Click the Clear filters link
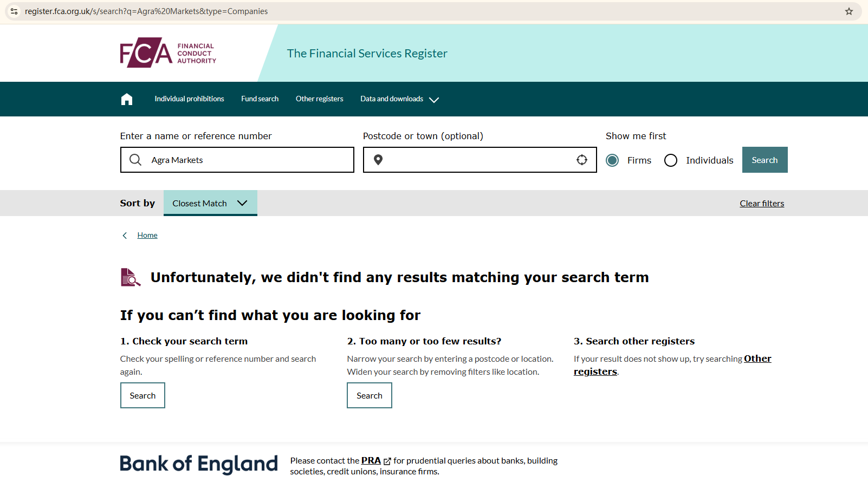Viewport: 868px width, 489px height. click(x=762, y=204)
